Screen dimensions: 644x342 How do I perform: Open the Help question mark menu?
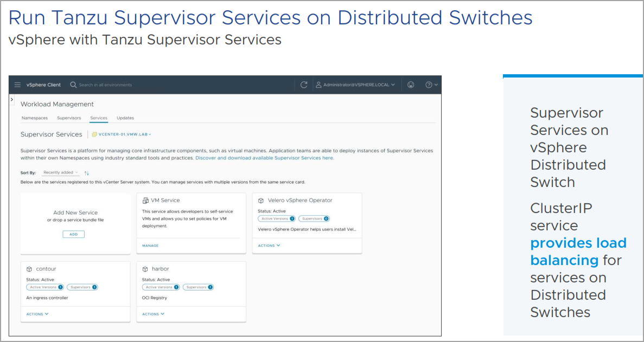pos(431,85)
